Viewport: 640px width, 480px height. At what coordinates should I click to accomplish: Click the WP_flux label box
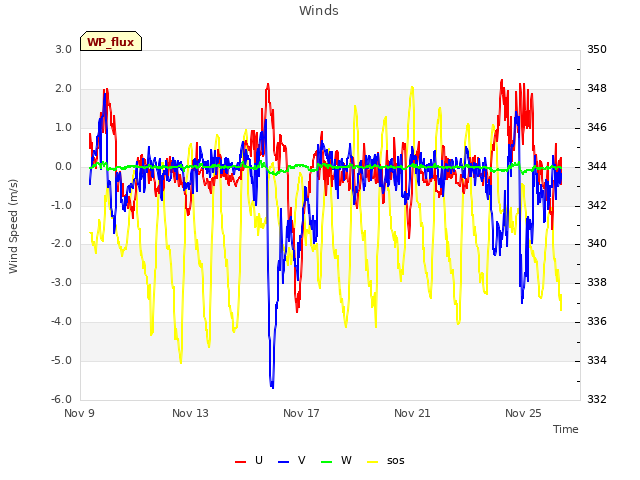point(111,41)
